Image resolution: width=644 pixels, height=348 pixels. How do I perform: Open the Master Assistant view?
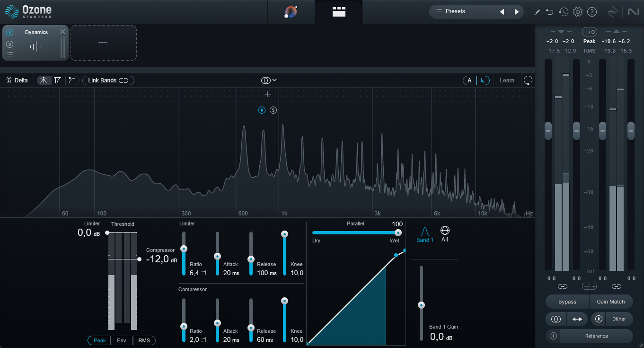(x=291, y=12)
